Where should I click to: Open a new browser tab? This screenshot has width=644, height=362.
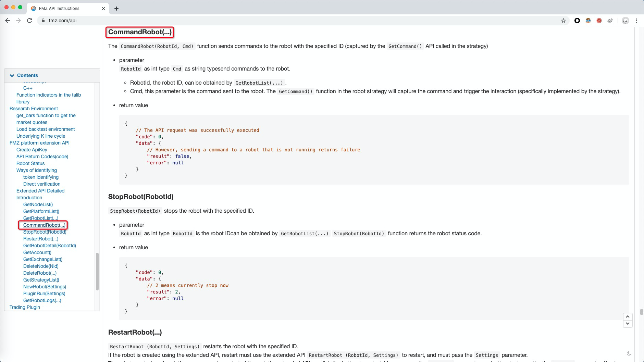pyautogui.click(x=116, y=9)
